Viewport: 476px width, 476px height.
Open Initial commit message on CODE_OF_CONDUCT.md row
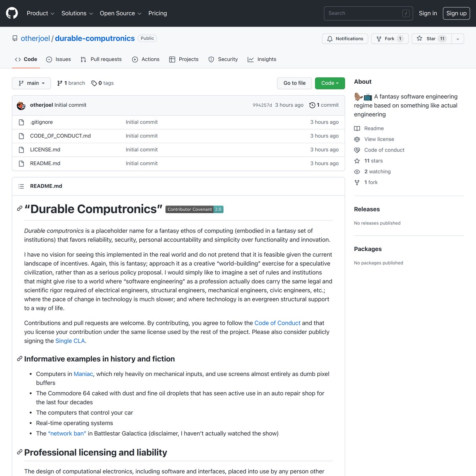[x=142, y=136]
